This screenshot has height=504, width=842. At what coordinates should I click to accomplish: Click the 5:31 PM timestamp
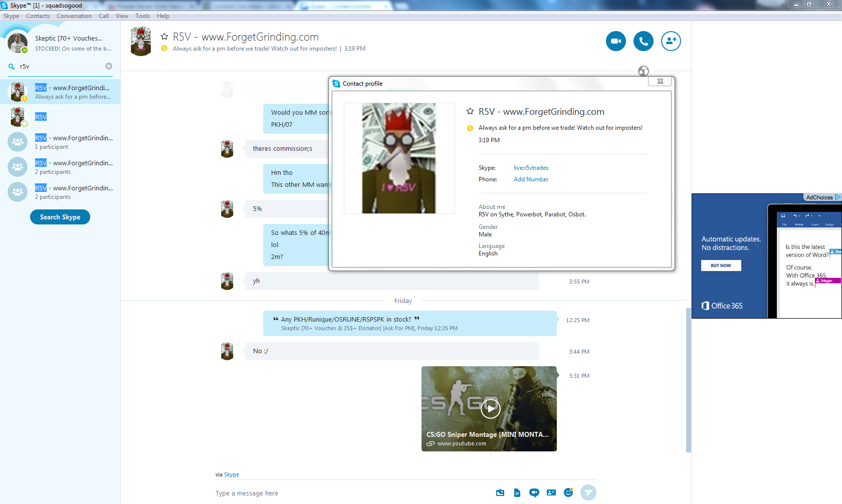[x=579, y=376]
